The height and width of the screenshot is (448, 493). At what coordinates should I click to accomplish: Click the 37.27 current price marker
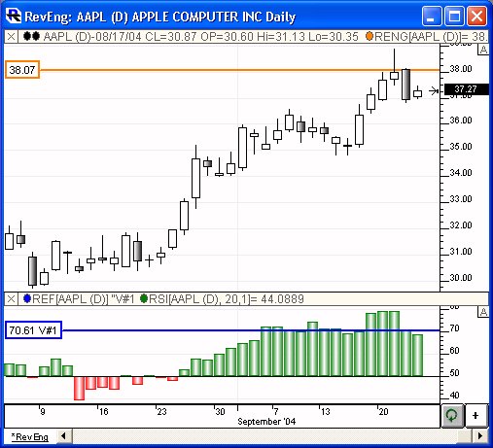click(466, 89)
